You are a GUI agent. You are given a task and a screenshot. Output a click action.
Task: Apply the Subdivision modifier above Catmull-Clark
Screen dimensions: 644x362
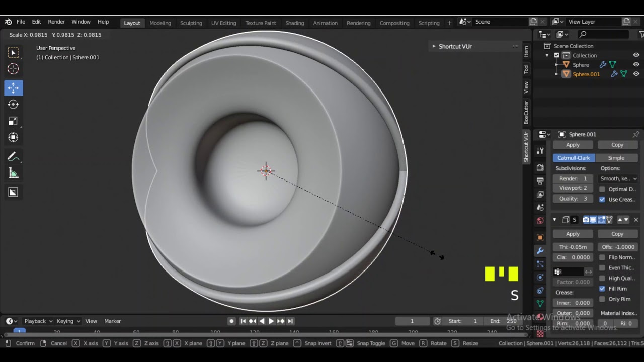573,145
